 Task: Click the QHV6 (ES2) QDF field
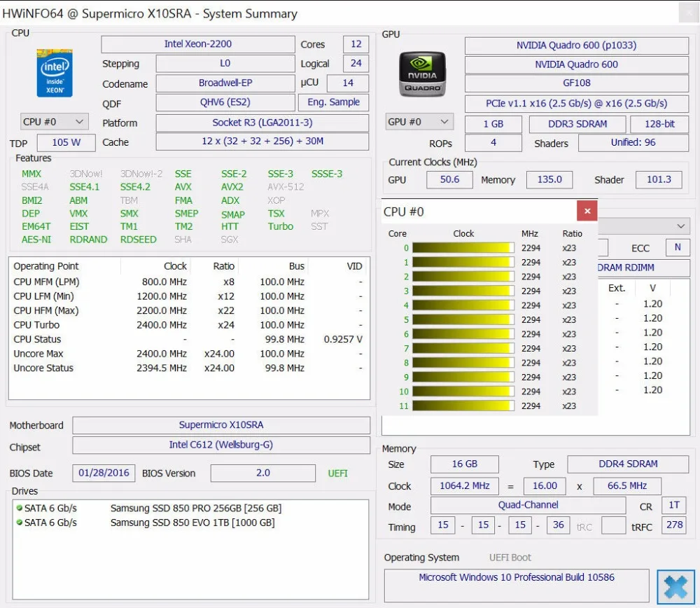click(x=225, y=102)
